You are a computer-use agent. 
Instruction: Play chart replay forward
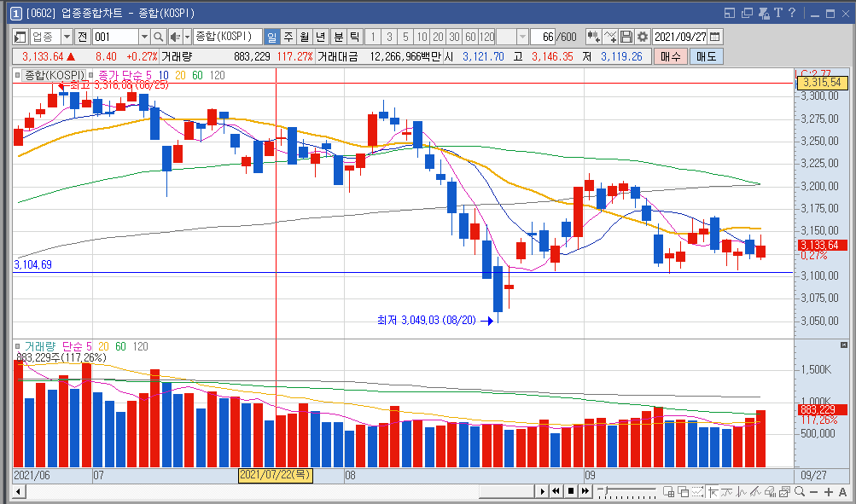(542, 491)
